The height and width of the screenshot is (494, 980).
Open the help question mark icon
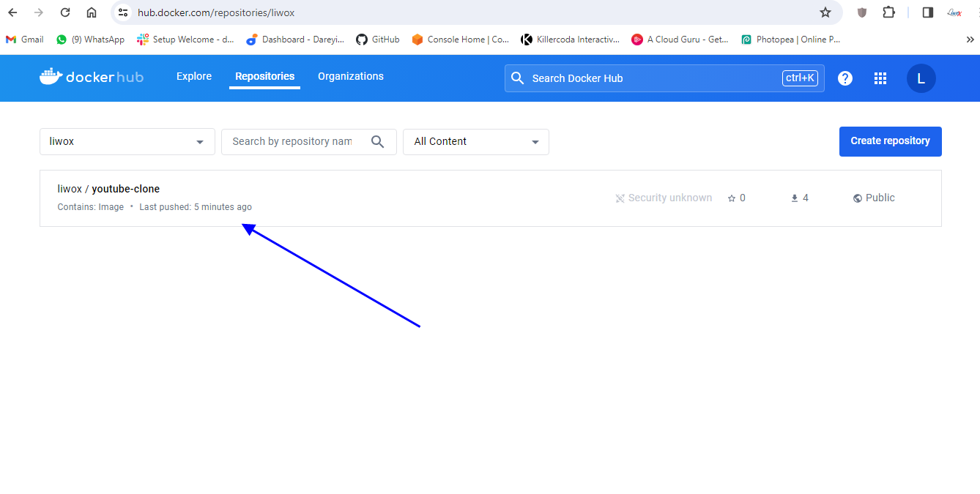click(845, 78)
